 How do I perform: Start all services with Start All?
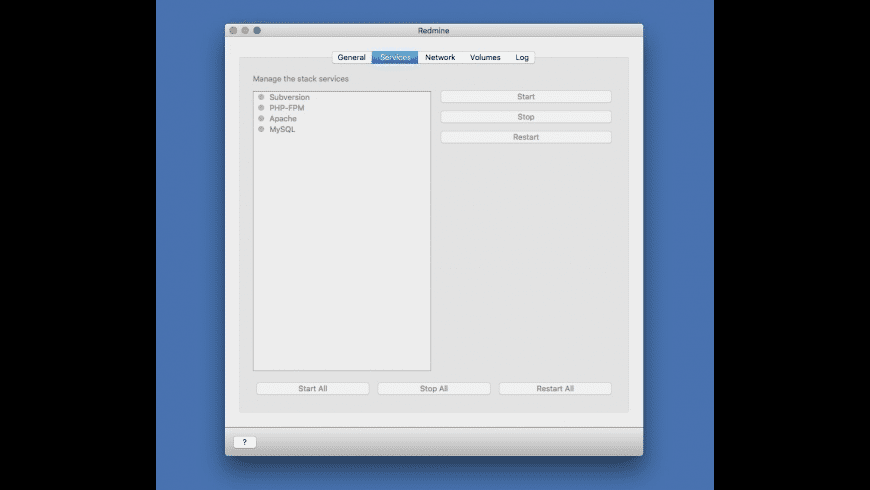[312, 388]
